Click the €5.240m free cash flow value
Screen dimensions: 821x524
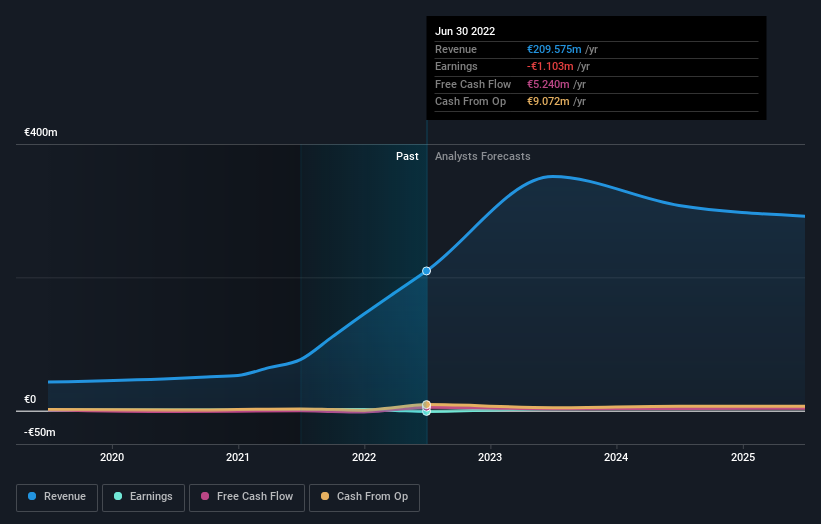pos(548,84)
